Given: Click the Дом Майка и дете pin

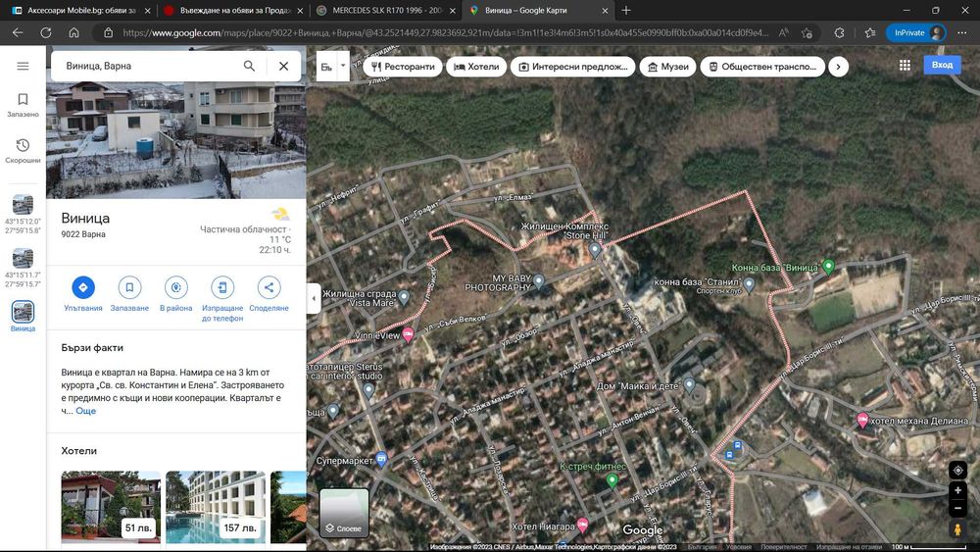Looking at the screenshot, I should click(x=689, y=385).
